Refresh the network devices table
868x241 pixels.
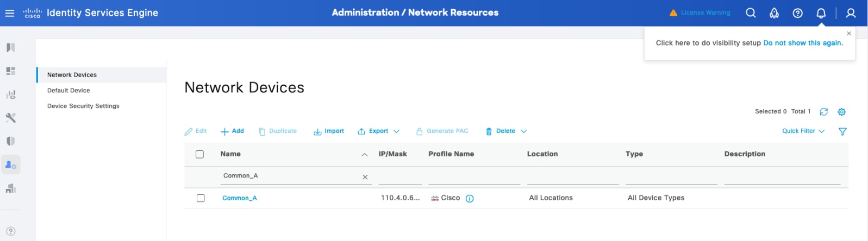click(823, 112)
